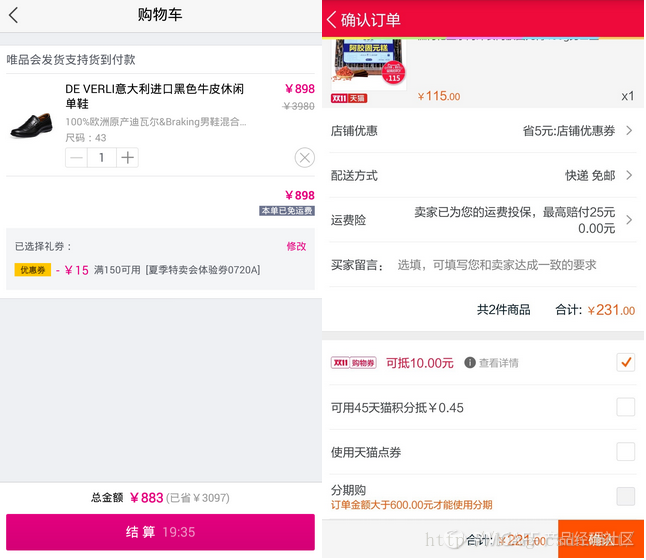Screen dimensions: 646x560
Task: Tap the yellow 优惠券 tag
Action: (33, 270)
